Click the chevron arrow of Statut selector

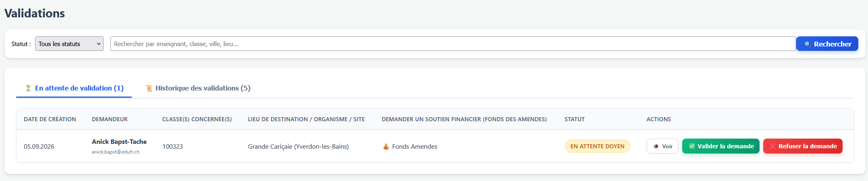(x=99, y=44)
